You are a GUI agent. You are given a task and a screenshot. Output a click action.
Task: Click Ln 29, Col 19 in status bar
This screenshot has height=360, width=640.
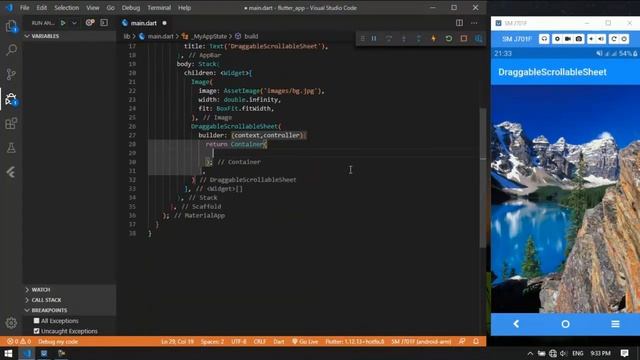(x=177, y=342)
